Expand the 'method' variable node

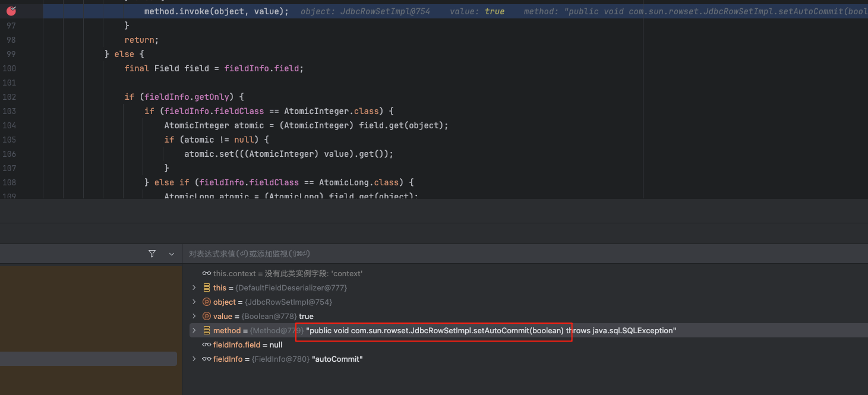coord(194,330)
